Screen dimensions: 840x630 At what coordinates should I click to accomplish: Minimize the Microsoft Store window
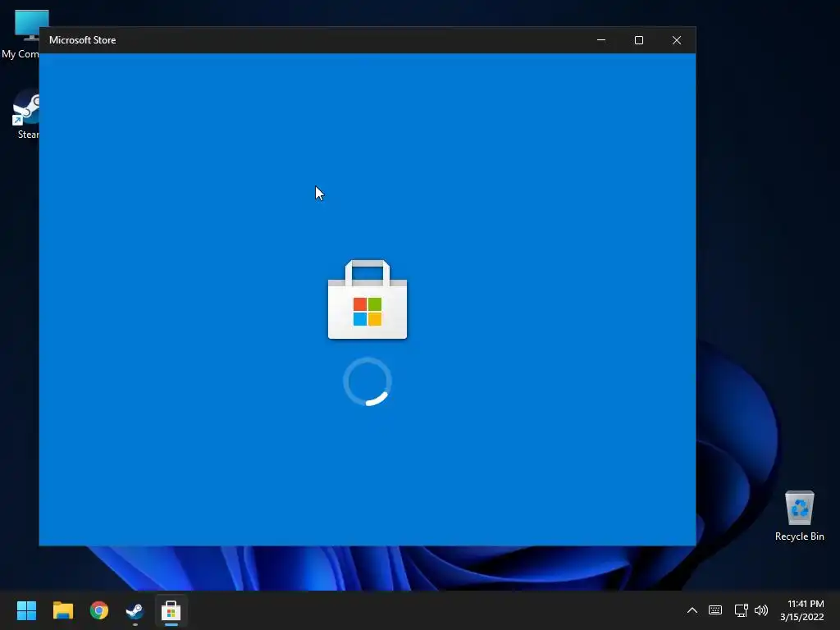(x=601, y=40)
